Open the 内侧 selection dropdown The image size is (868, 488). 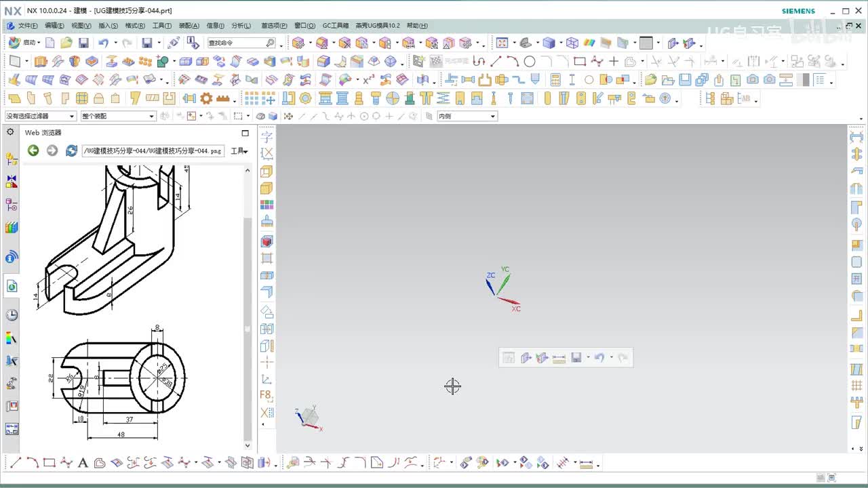click(467, 116)
